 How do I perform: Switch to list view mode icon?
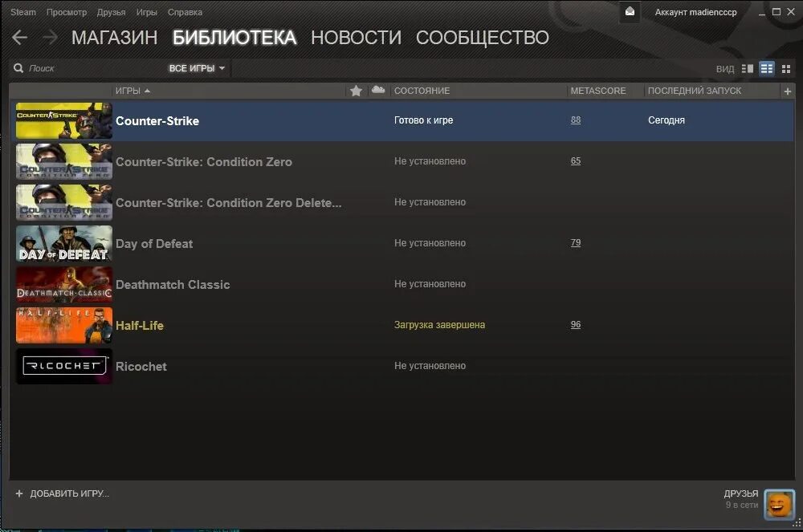pos(767,68)
